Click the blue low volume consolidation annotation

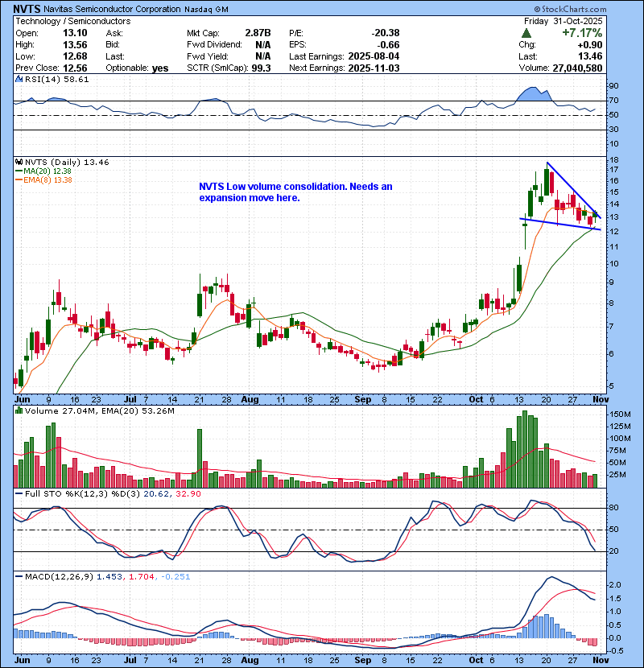coord(295,192)
